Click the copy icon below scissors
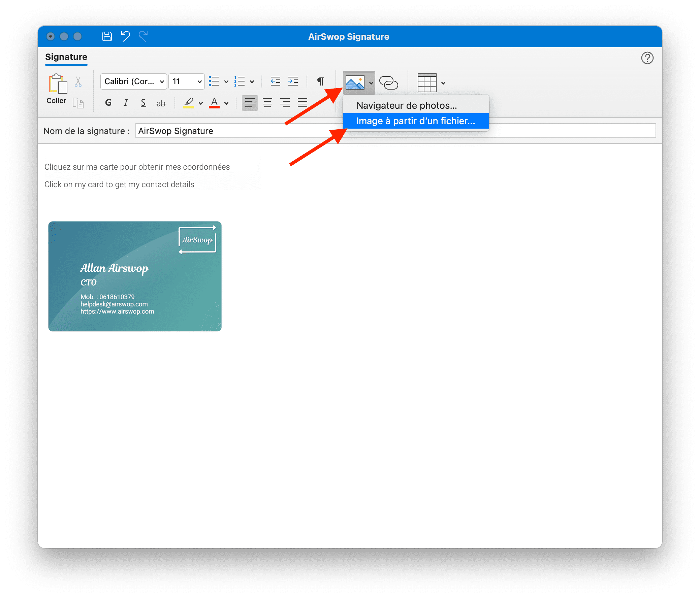 click(x=78, y=103)
